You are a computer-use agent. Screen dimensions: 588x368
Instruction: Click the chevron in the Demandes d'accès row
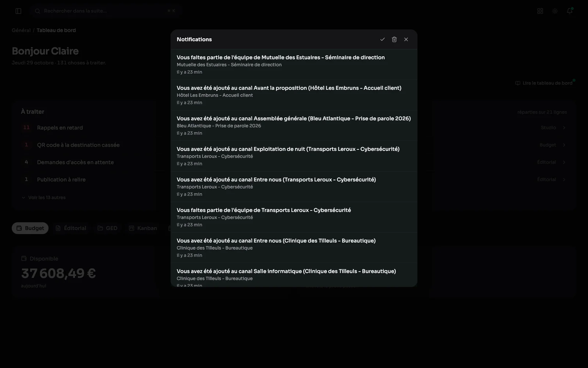[564, 162]
